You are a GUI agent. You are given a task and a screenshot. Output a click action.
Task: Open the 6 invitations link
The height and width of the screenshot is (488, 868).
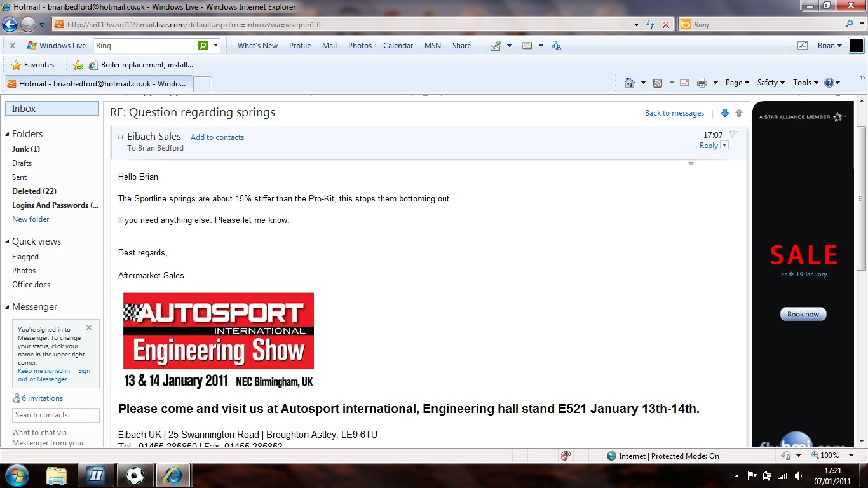coord(42,398)
